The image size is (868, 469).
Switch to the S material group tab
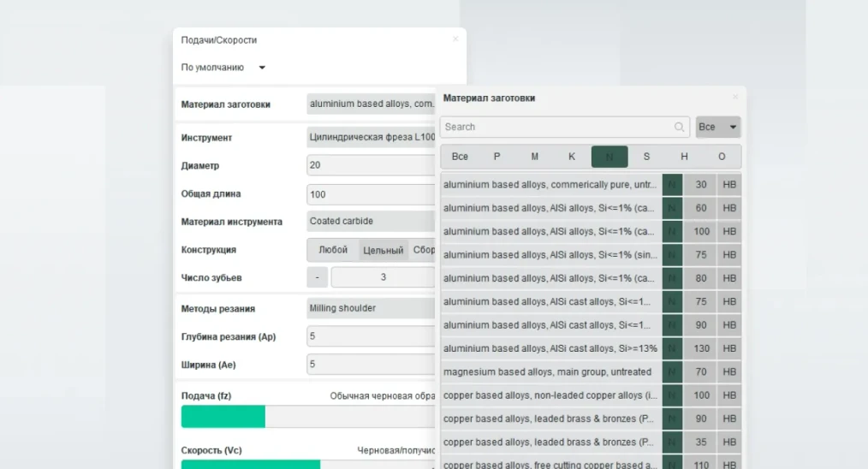click(646, 157)
